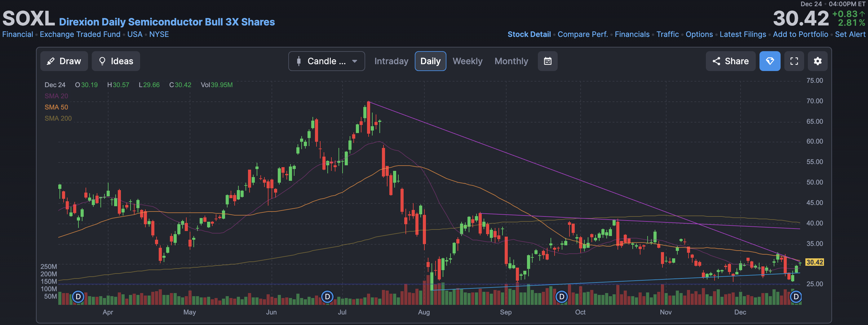Click the NYSE exchange link
This screenshot has width=868, height=325.
pos(159,34)
